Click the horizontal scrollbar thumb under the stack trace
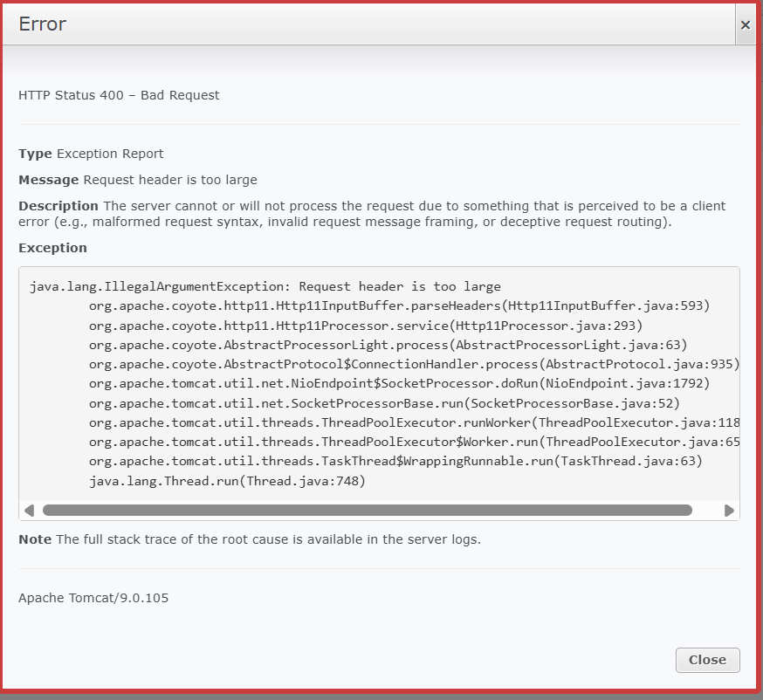 click(x=367, y=511)
